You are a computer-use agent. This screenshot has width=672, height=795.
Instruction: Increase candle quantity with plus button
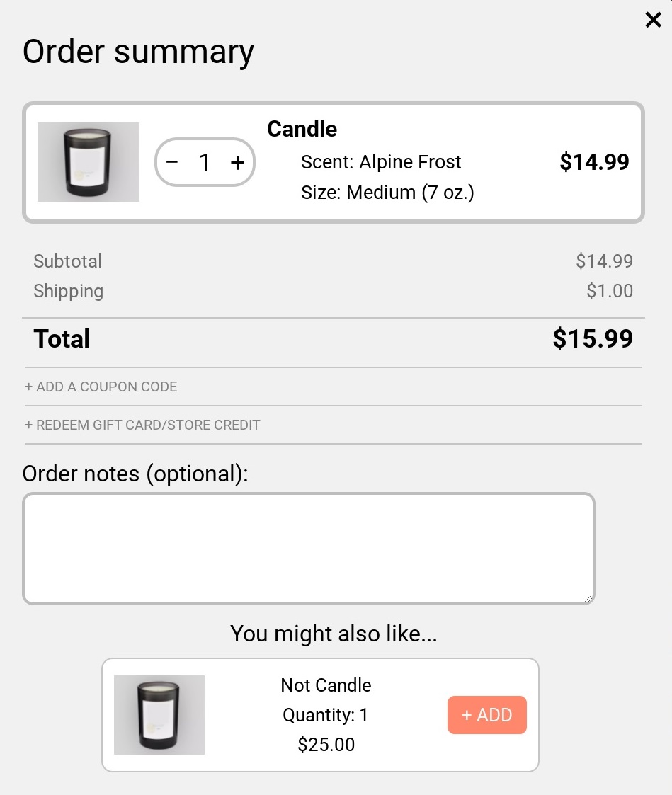tap(237, 162)
